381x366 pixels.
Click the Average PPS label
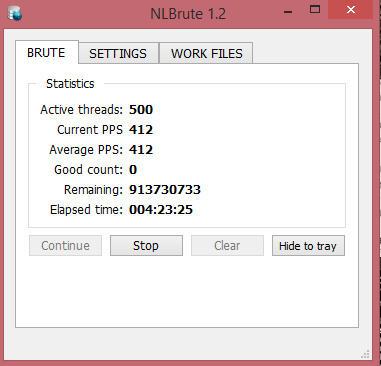tap(86, 150)
